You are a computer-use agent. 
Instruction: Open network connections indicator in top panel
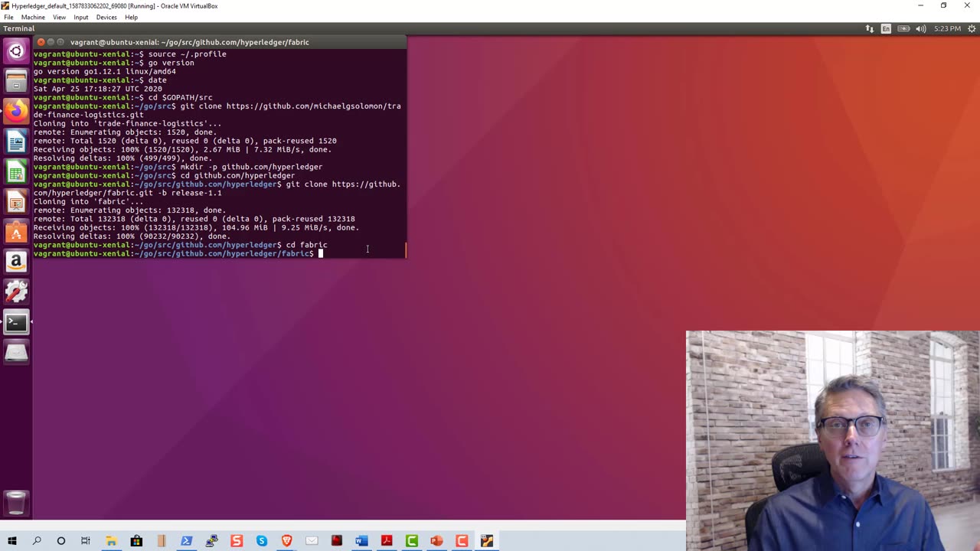(x=870, y=28)
